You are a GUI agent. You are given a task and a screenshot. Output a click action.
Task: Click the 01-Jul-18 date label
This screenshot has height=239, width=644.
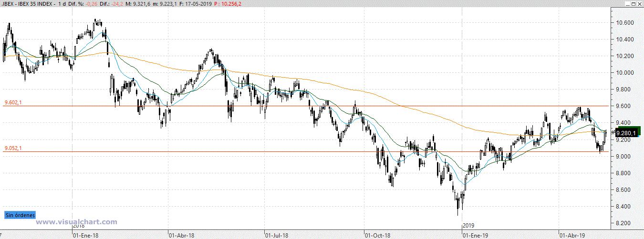[x=277, y=235]
